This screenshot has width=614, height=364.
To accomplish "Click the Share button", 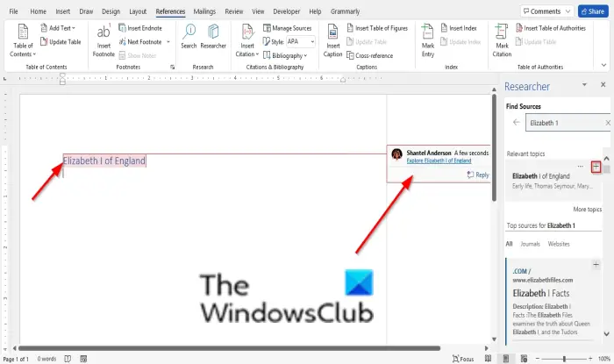I will (x=593, y=11).
